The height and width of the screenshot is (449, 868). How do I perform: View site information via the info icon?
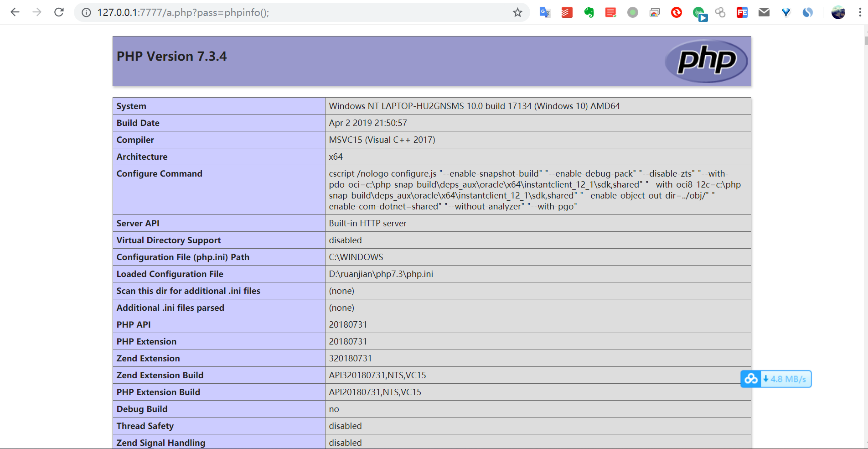coord(86,12)
